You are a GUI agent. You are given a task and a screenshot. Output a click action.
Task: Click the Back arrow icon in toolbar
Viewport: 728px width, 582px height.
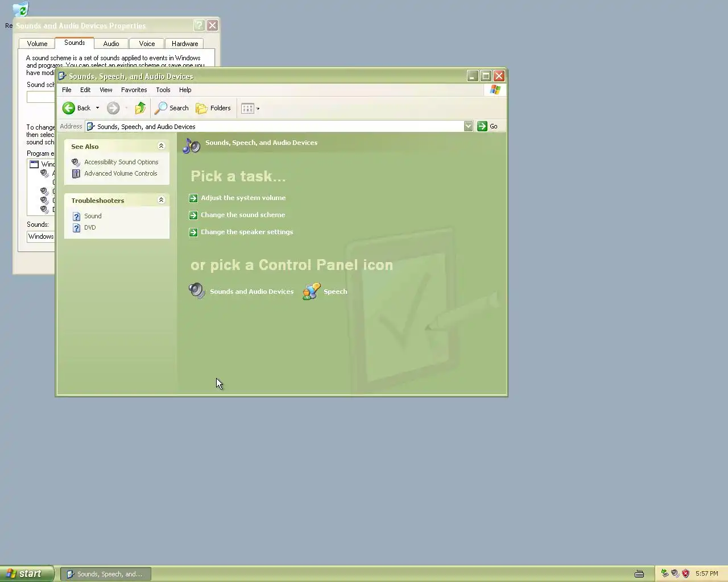[69, 108]
